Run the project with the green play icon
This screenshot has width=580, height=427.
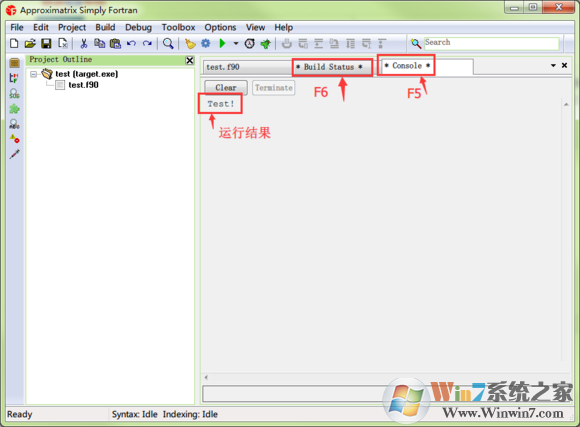coord(222,44)
